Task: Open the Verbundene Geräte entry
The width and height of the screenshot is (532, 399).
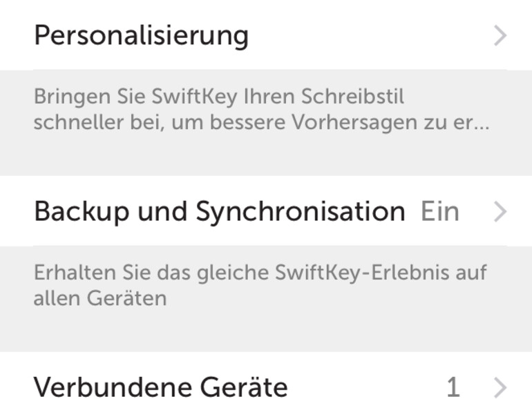Action: (160, 387)
